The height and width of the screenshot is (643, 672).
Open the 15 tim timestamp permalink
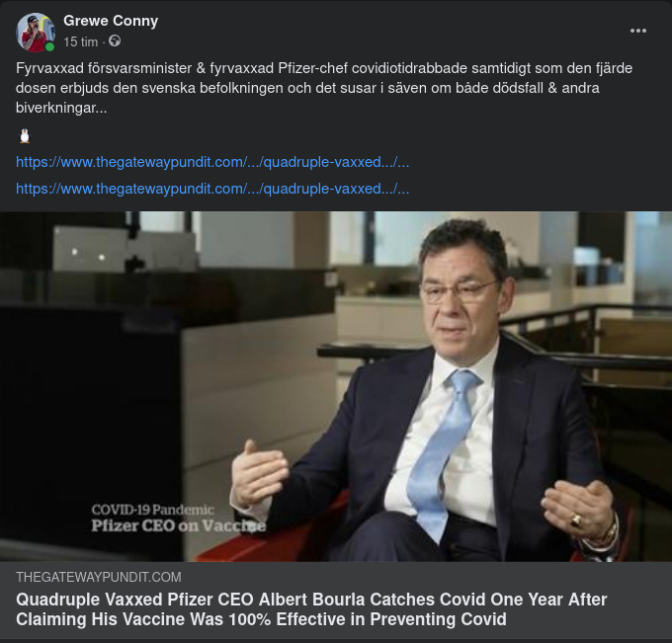coord(81,42)
